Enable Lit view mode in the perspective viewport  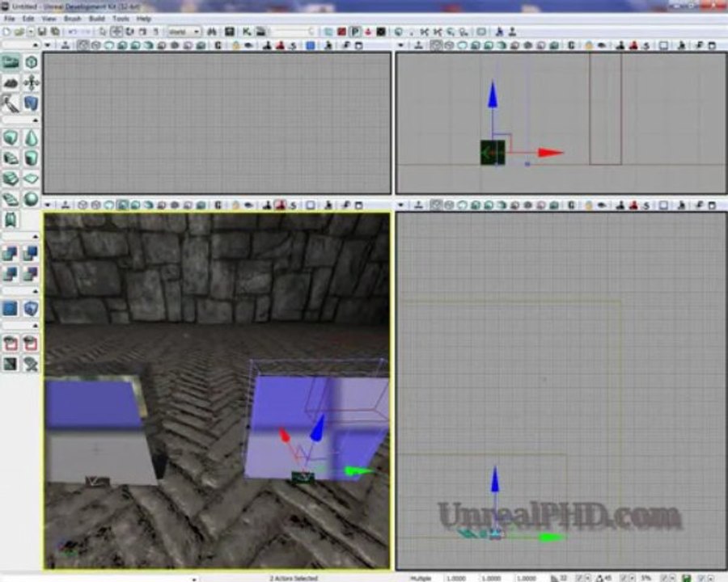122,205
